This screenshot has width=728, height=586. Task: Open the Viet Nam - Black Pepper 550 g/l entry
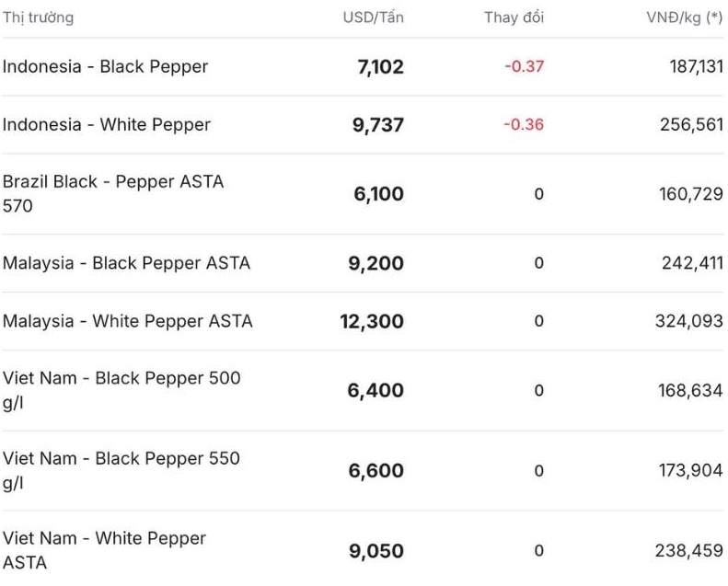click(x=121, y=470)
